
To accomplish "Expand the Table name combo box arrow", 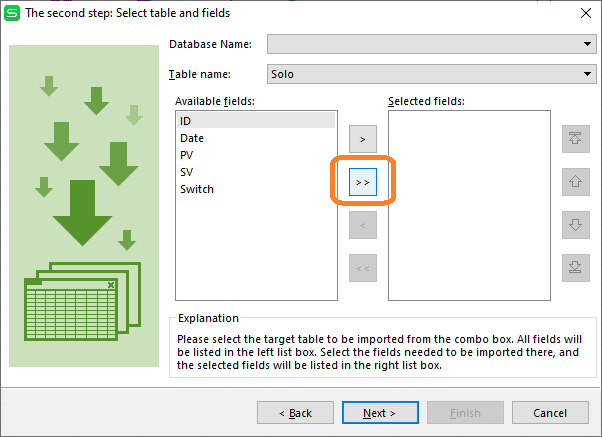I will pos(587,74).
